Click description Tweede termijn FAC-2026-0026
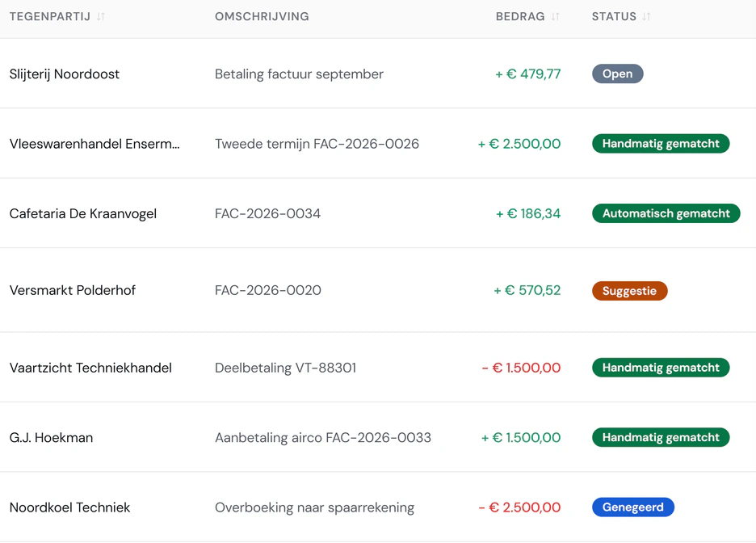756x543 pixels. (317, 144)
